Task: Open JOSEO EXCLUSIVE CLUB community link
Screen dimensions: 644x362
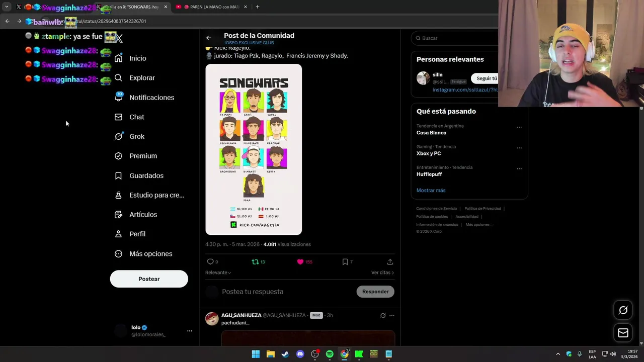Action: pyautogui.click(x=249, y=43)
